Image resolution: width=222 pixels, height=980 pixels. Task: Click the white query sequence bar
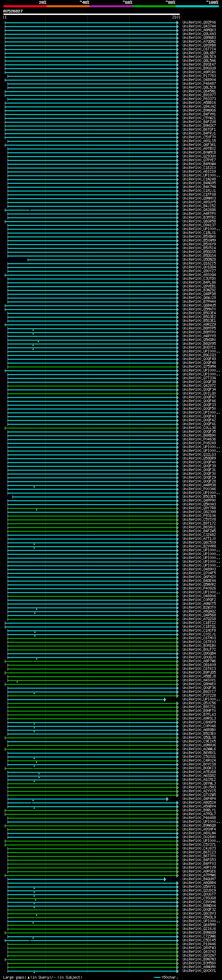pos(92,15)
